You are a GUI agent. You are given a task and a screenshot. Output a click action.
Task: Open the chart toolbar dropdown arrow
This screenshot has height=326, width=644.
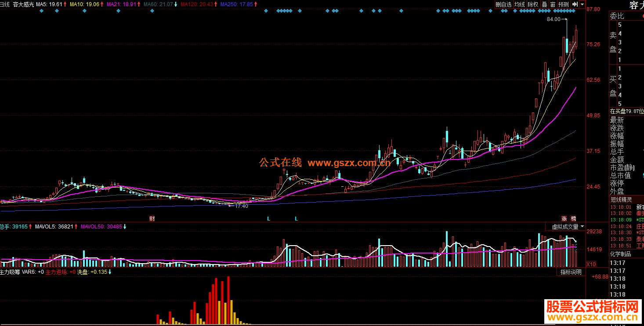[582, 4]
